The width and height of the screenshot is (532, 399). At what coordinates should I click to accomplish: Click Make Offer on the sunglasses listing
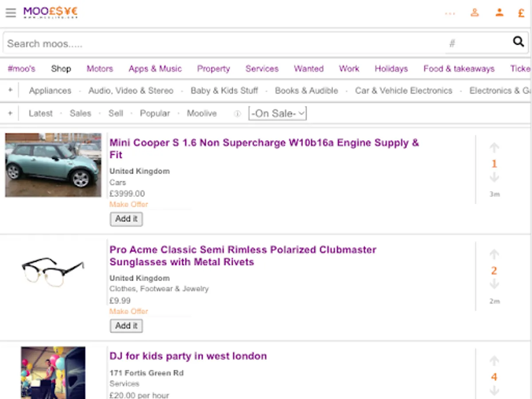(129, 311)
